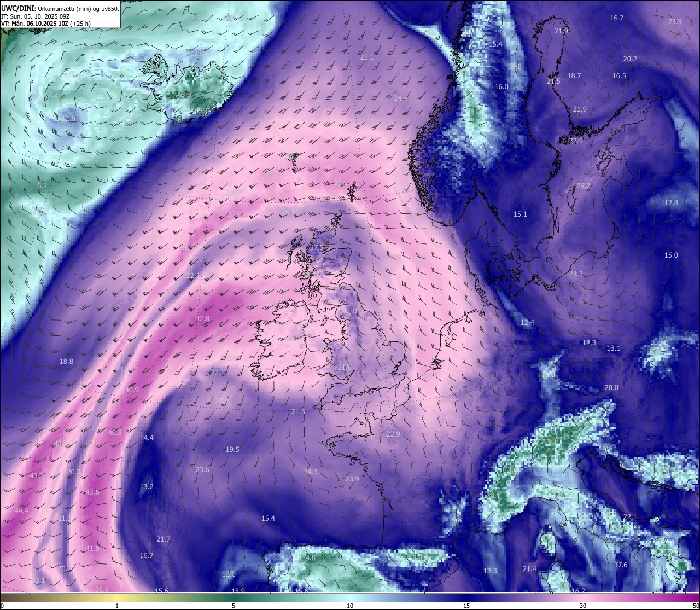Click the 12.0 value over Spain

229,574
